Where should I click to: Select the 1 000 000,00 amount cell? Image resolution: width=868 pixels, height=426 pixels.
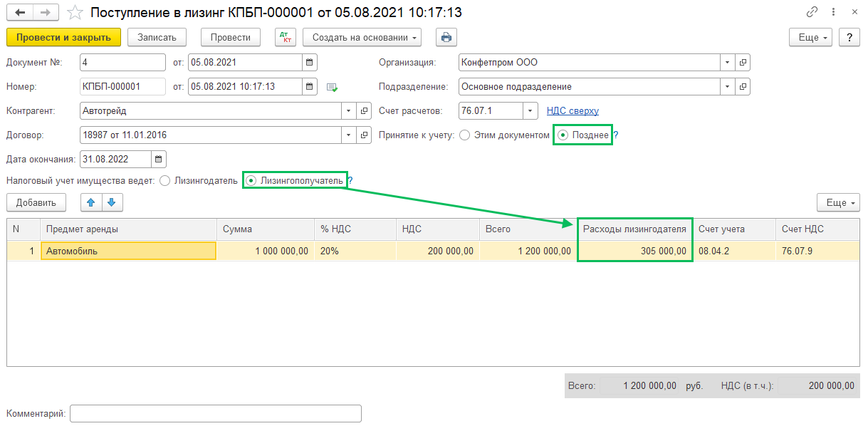point(266,251)
